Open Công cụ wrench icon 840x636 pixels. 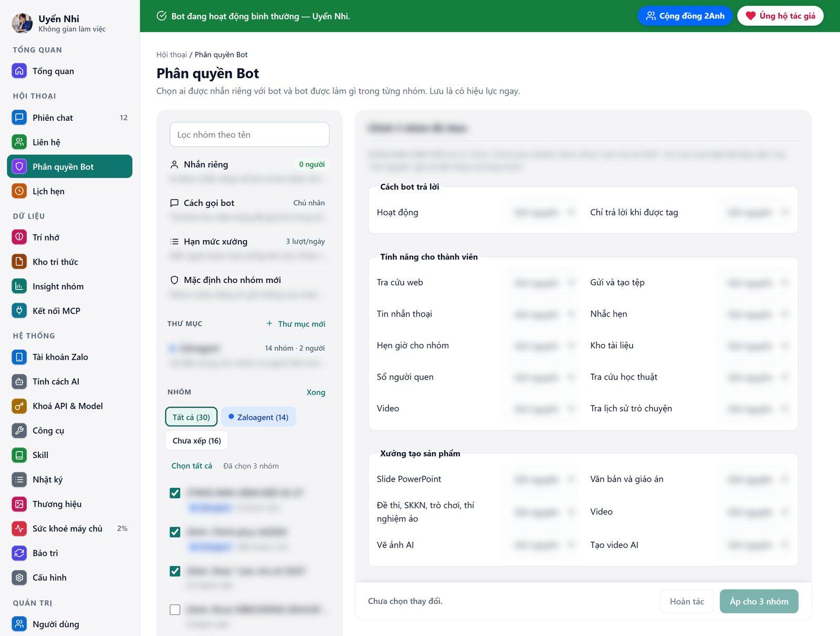[x=19, y=431]
